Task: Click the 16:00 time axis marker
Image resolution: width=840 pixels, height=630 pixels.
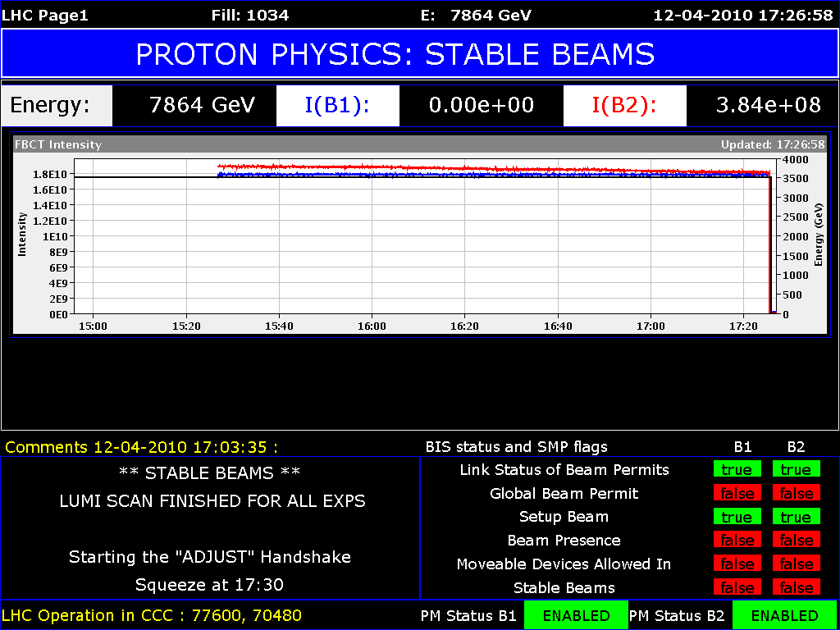Action: (372, 326)
